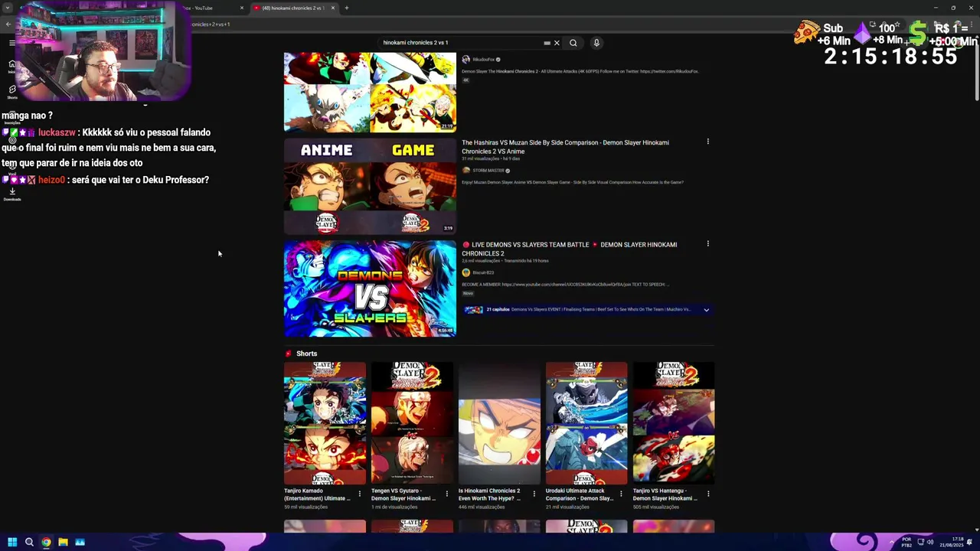Open options menu for Is Hinokami Chronicles 2 short
The width and height of the screenshot is (980, 551).
(x=534, y=494)
